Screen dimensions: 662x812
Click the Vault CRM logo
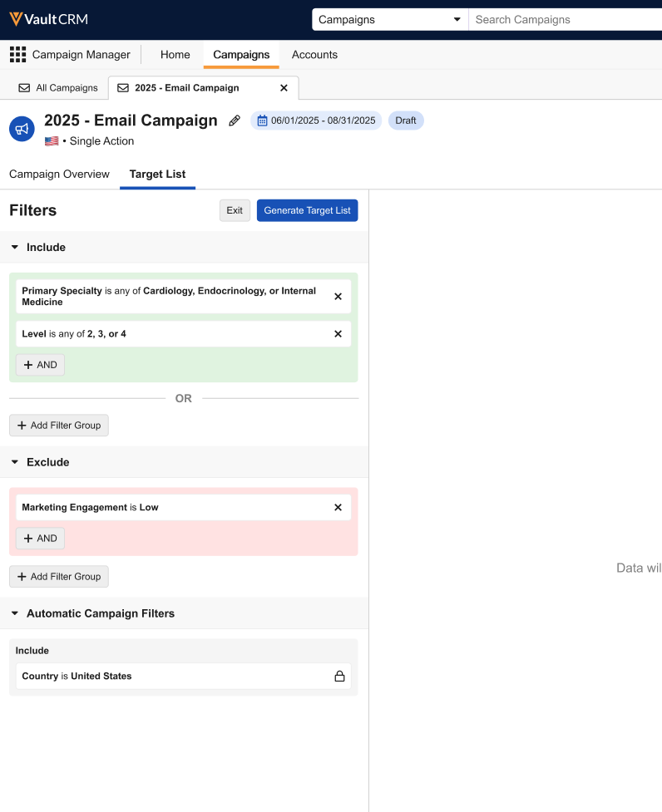pyautogui.click(x=48, y=19)
